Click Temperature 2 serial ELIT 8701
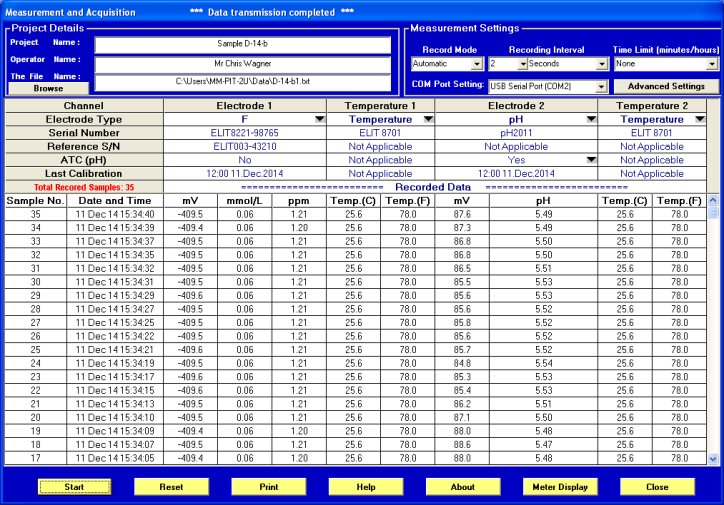The height and width of the screenshot is (505, 724). 652,133
